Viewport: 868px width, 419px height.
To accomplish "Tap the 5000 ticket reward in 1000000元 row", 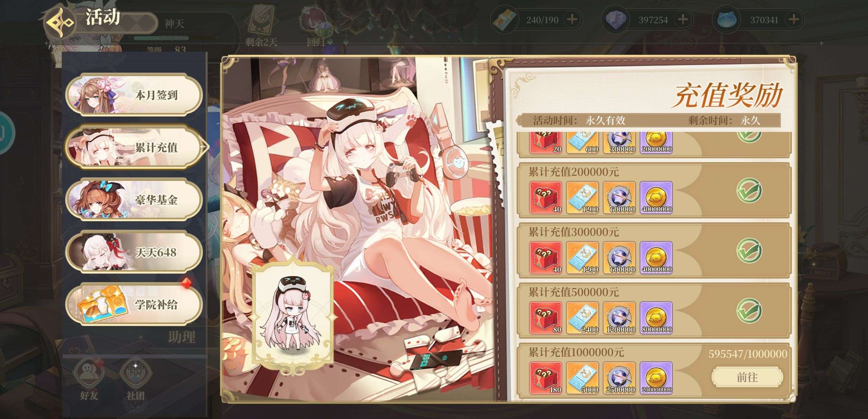I will tap(582, 378).
